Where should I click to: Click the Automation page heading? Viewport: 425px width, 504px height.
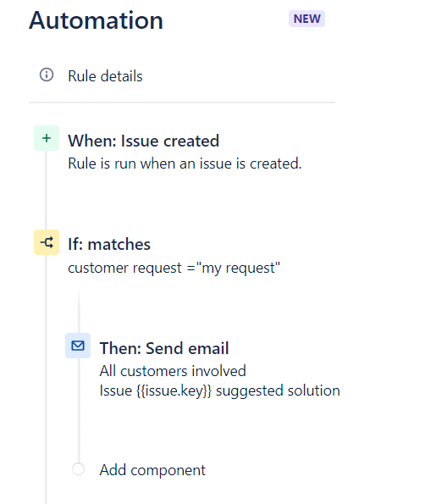click(96, 20)
